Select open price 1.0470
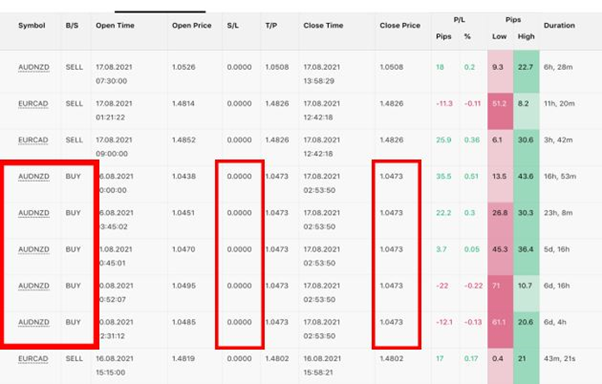 [x=184, y=250]
